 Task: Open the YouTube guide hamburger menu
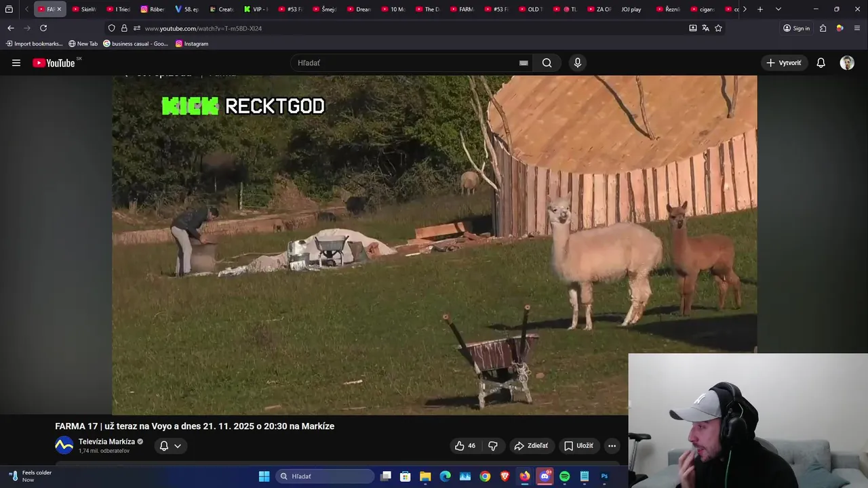pos(16,63)
